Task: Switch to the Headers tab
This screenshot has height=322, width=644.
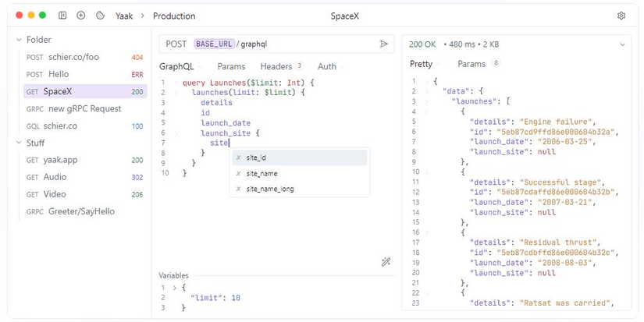Action: tap(281, 66)
